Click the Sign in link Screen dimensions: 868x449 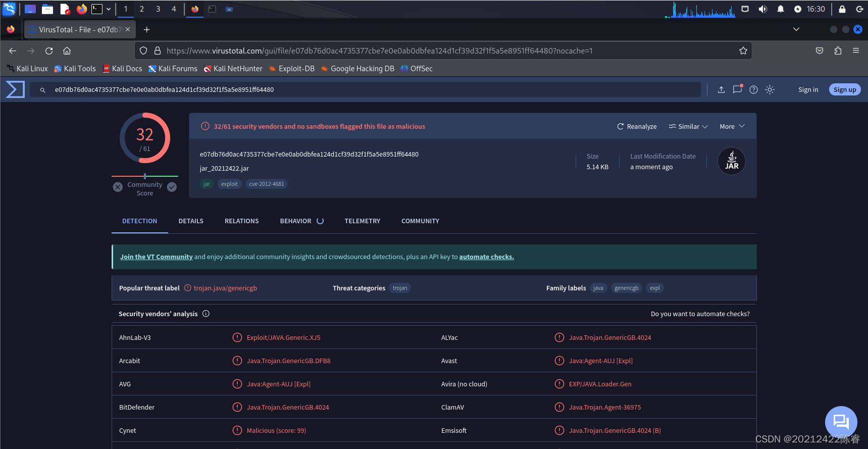[x=808, y=89]
